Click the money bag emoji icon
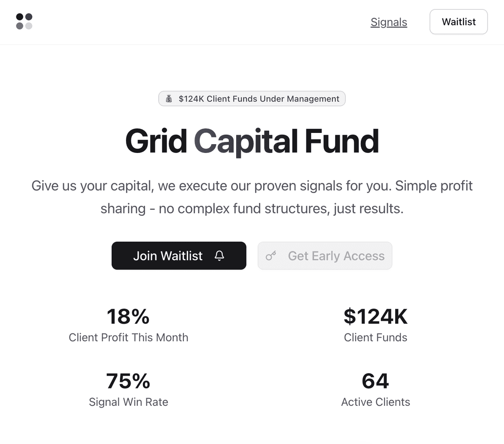The height and width of the screenshot is (444, 504). tap(169, 99)
